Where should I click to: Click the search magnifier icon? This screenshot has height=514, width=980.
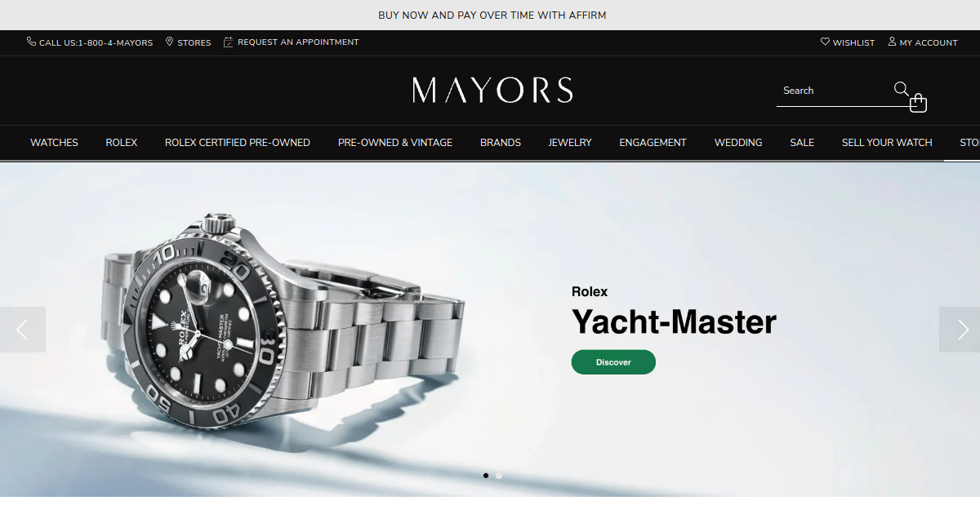click(x=901, y=89)
